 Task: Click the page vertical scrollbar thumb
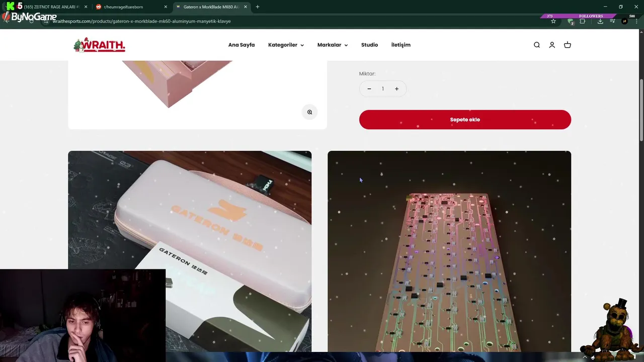[x=641, y=110]
